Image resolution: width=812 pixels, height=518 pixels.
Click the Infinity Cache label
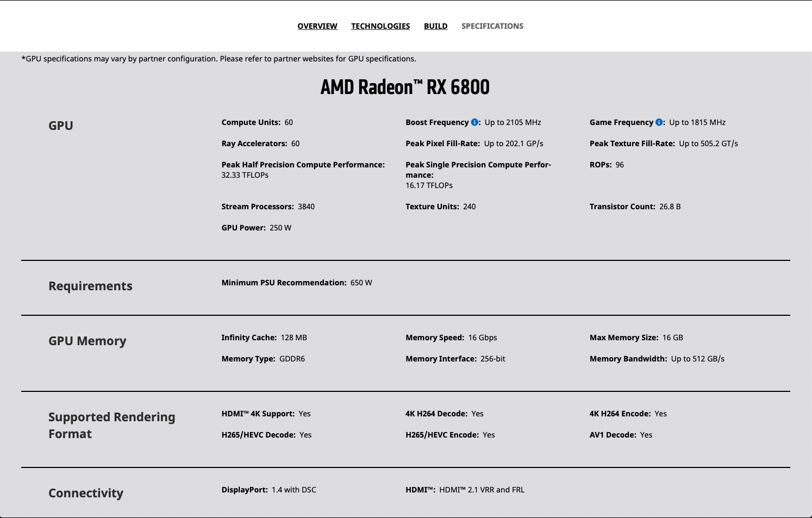[x=249, y=338]
